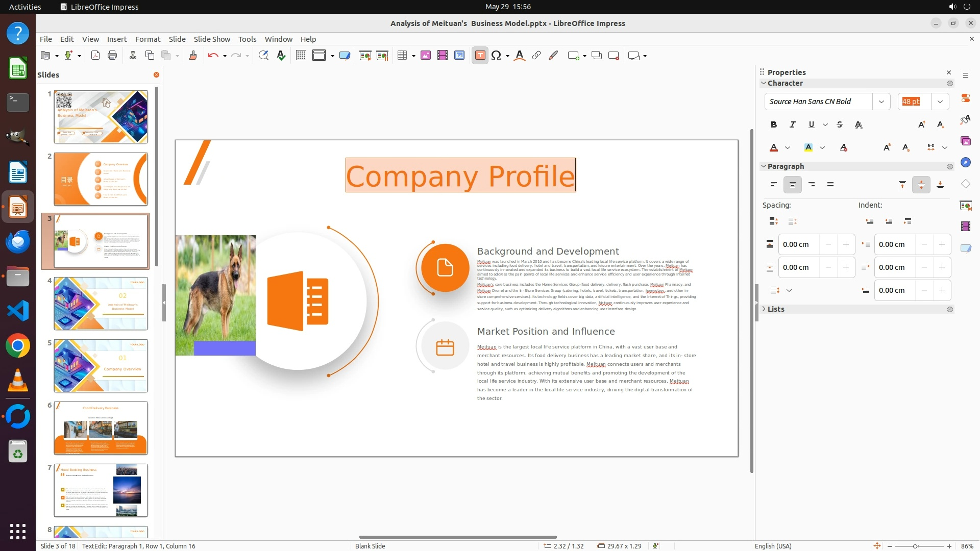Click the Print icon in toolbar
This screenshot has width=980, height=551.
point(112,56)
